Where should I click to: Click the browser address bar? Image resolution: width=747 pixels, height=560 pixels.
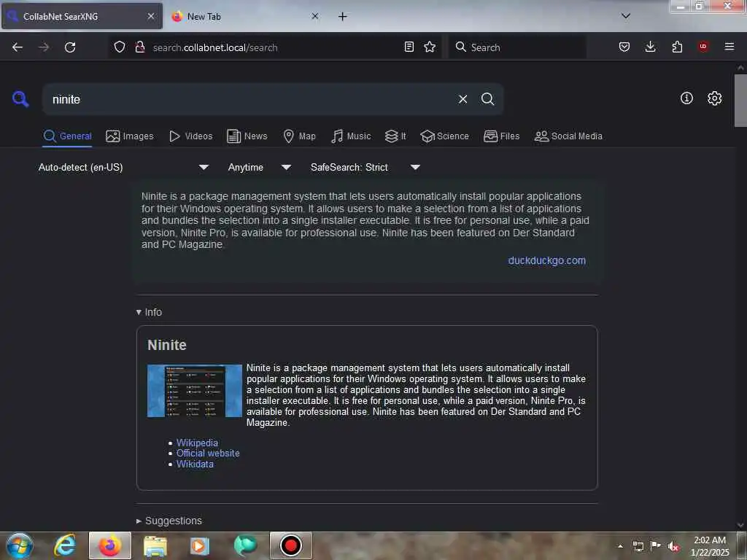coord(276,47)
